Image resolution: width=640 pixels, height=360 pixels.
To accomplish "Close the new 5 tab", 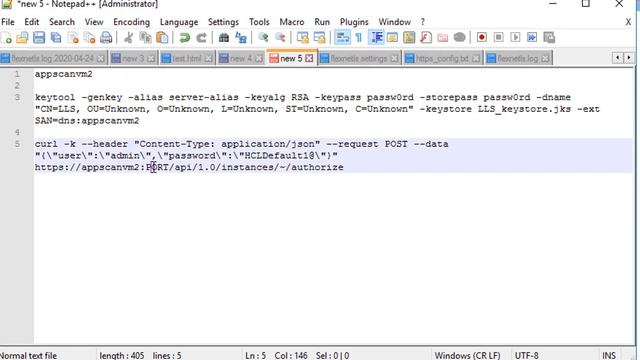I will (309, 58).
